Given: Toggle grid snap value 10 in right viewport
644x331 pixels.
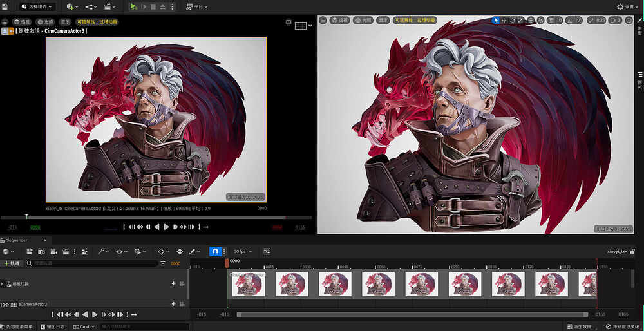Looking at the screenshot, I should click(x=555, y=20).
